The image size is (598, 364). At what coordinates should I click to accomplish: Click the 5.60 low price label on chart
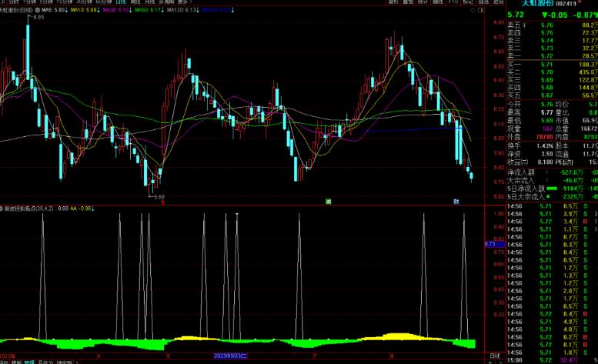(x=159, y=197)
